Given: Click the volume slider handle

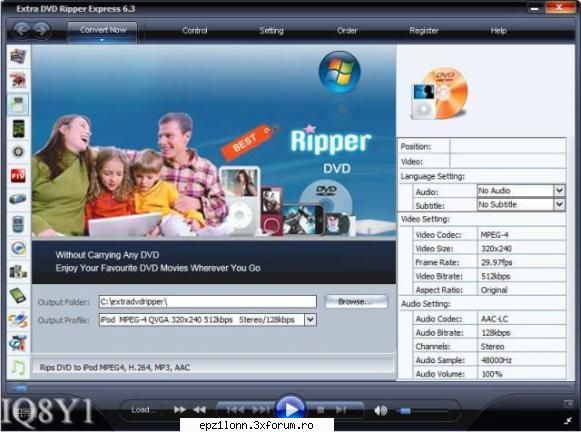Looking at the screenshot, I should click(x=405, y=411).
